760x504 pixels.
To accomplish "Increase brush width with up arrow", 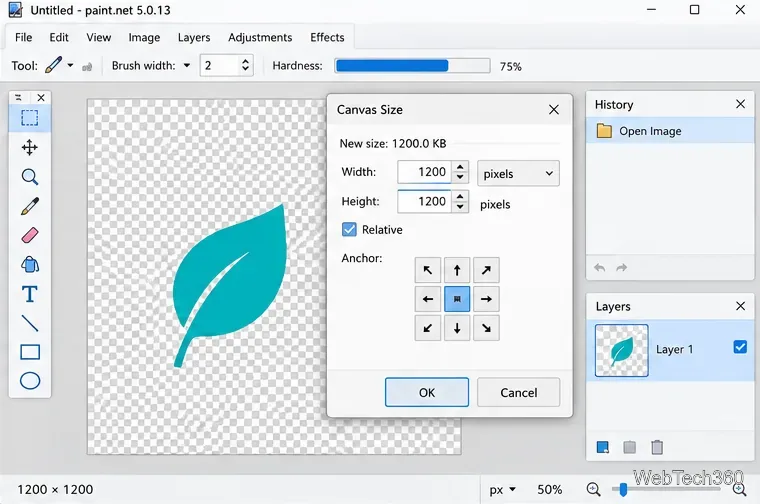I will click(245, 61).
